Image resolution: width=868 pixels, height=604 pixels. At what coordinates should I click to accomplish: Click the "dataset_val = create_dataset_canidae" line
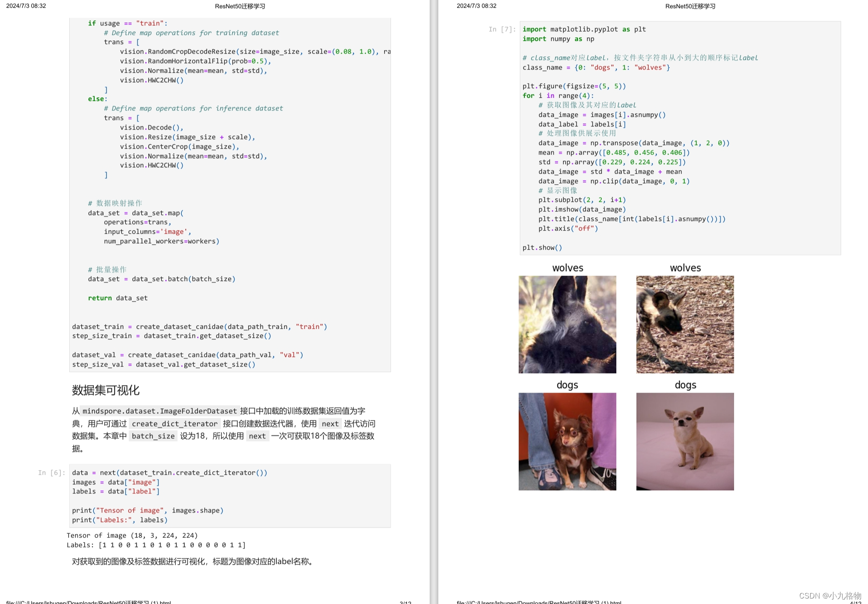188,355
